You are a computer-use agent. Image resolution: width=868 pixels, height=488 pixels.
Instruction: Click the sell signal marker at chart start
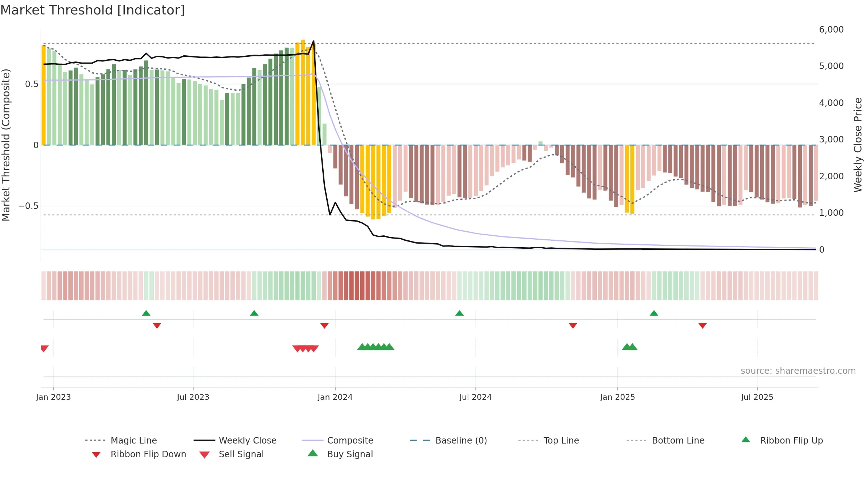click(44, 348)
